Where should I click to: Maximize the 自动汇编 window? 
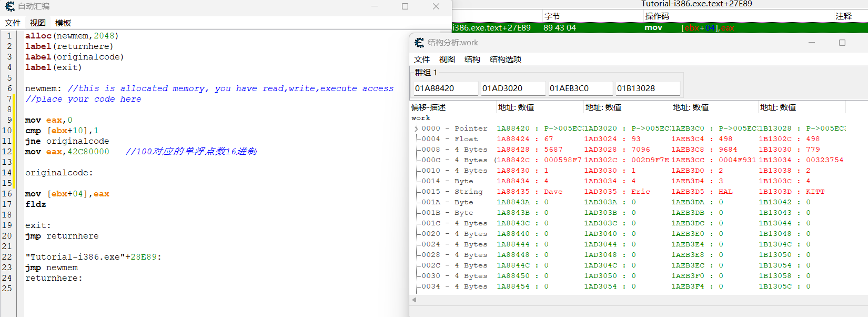[405, 6]
